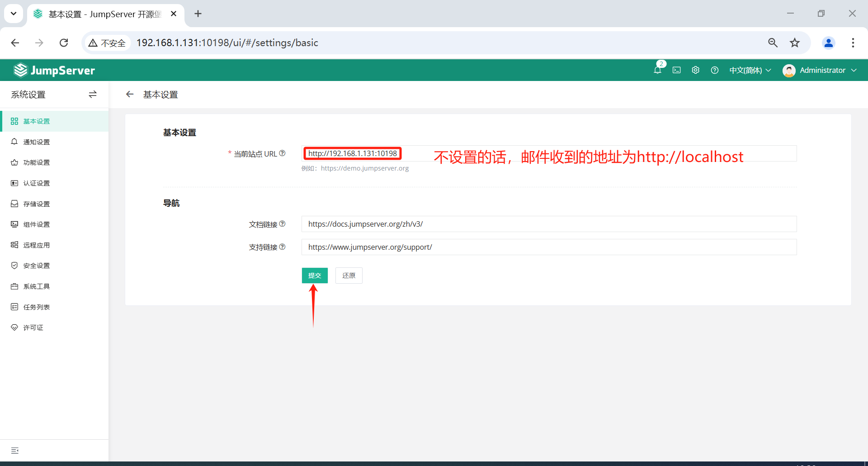The height and width of the screenshot is (466, 868).
Task: Focus the browser address bar URL
Action: pyautogui.click(x=227, y=43)
